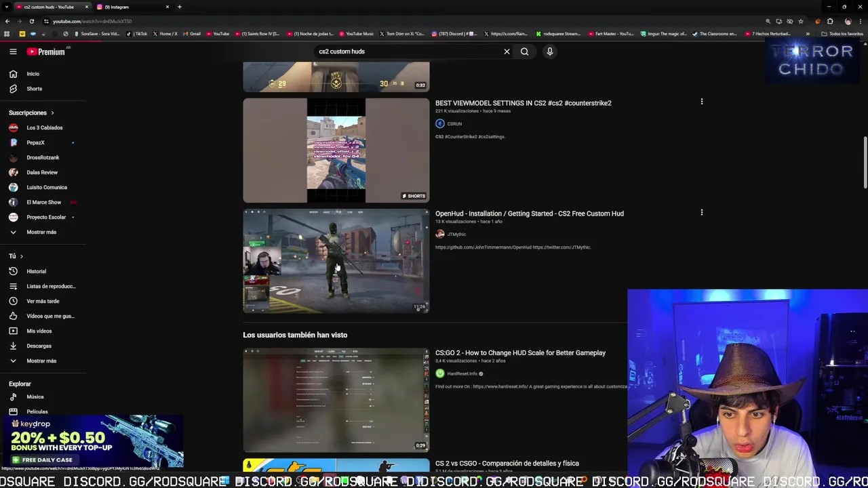
Task: Reload the page in browser toolbar
Action: tap(31, 21)
